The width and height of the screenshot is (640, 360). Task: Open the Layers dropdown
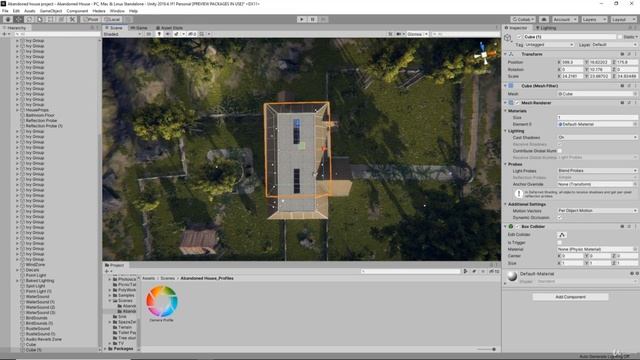click(594, 19)
